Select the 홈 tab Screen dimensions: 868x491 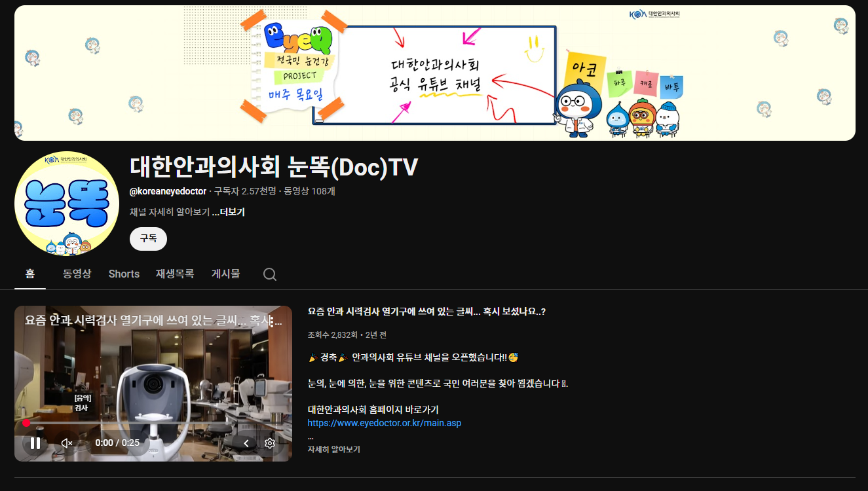pyautogui.click(x=30, y=274)
